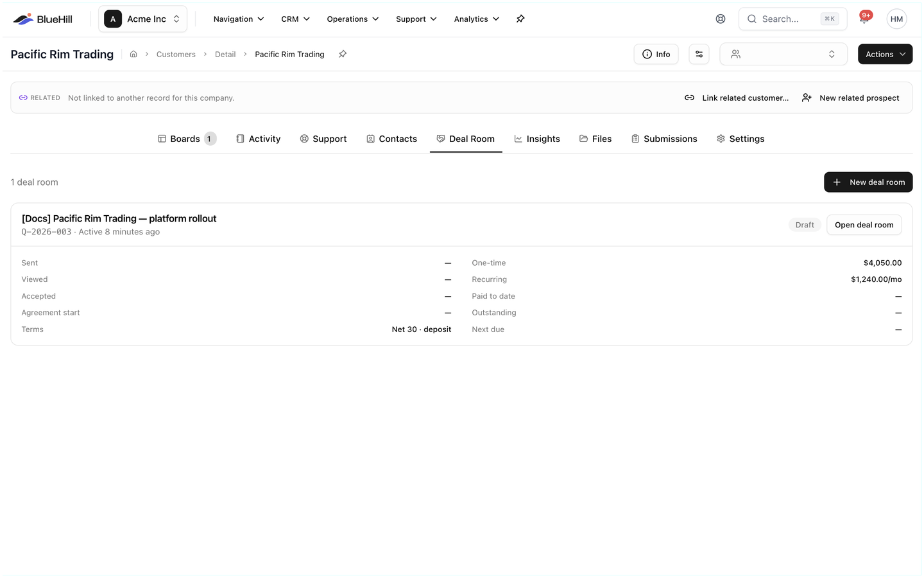Image resolution: width=924 pixels, height=578 pixels.
Task: Click the Info button
Action: click(656, 54)
